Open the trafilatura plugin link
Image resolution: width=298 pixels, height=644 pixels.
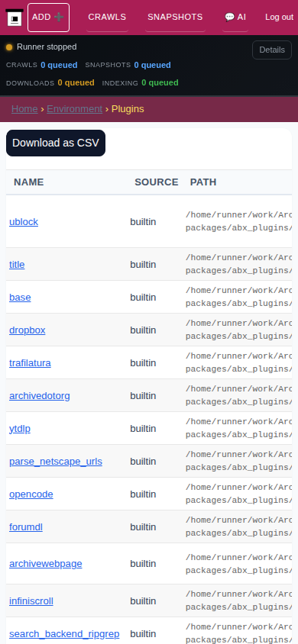click(30, 363)
